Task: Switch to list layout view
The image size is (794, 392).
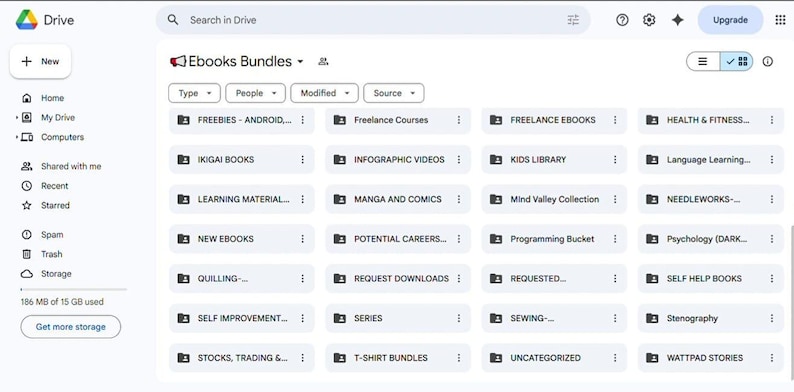Action: (x=703, y=61)
